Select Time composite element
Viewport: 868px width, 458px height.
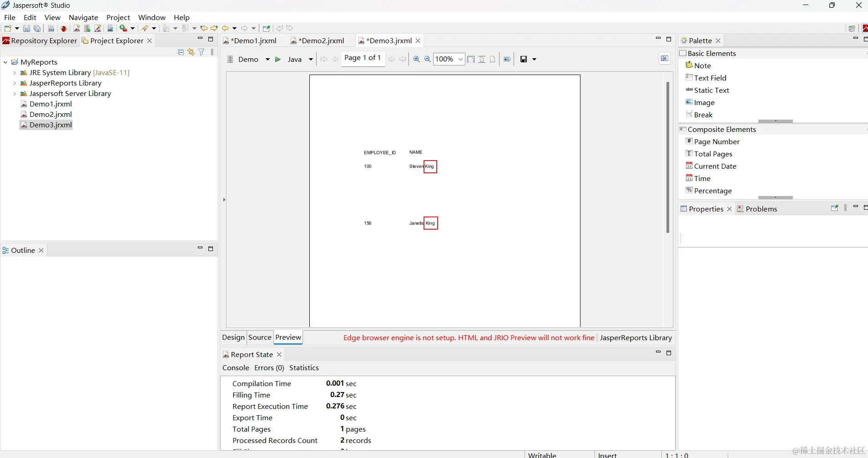tap(698, 178)
